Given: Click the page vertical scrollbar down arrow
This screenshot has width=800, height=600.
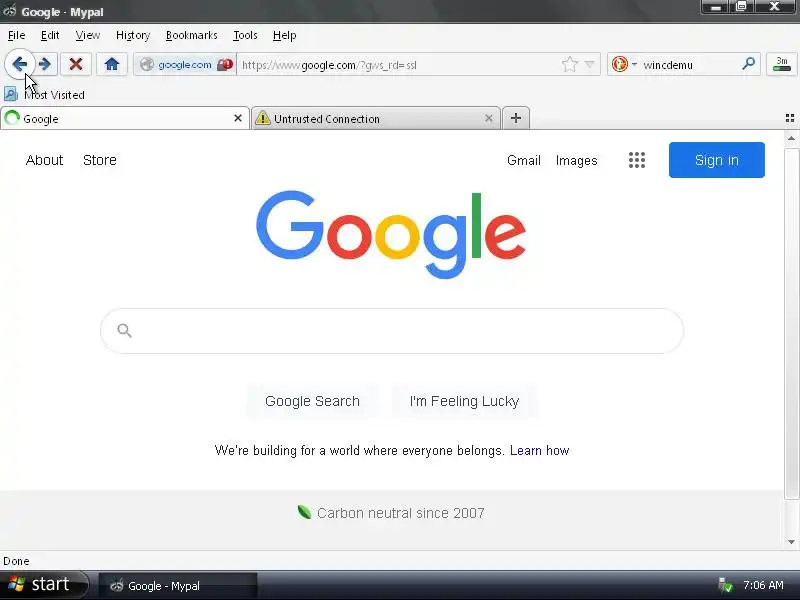Looking at the screenshot, I should click(791, 542).
